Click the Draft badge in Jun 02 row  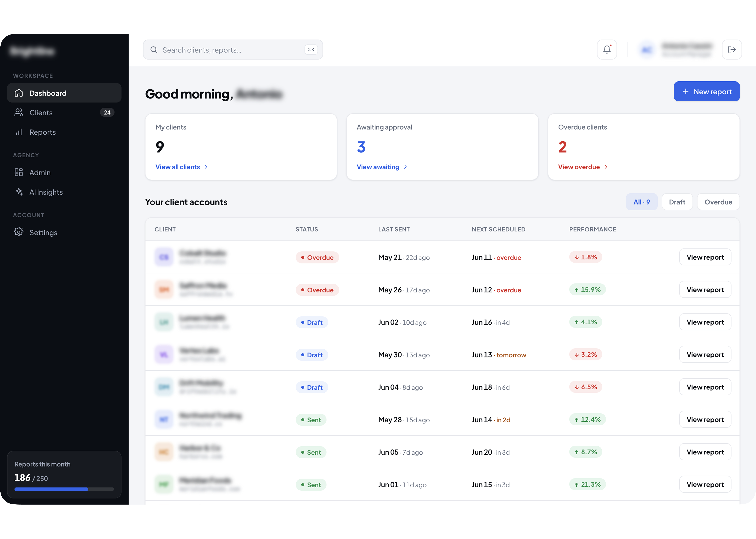(x=312, y=322)
